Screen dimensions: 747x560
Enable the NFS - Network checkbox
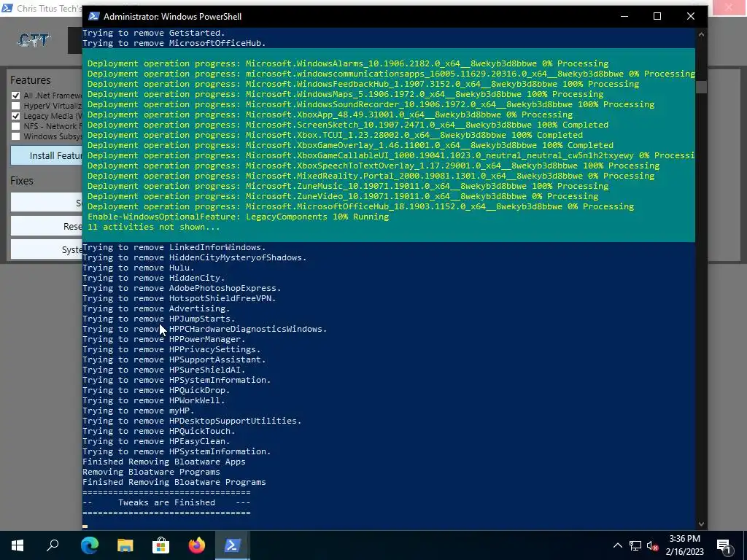(x=16, y=126)
